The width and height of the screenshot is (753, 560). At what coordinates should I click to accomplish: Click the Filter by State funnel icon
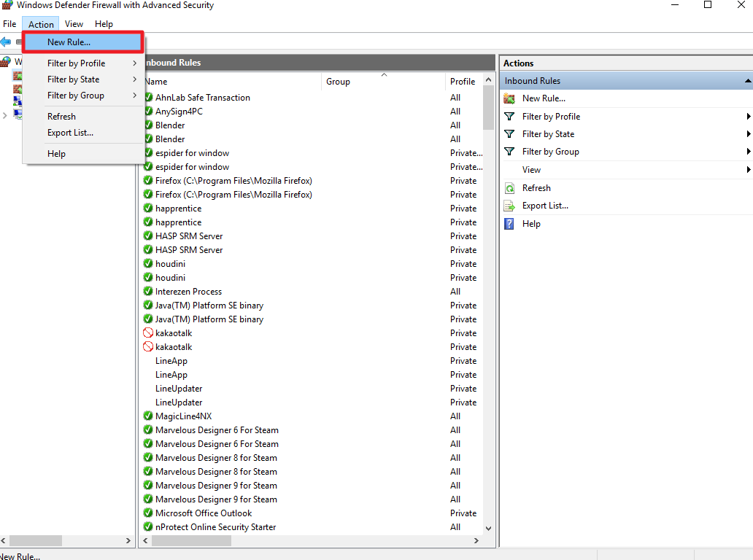click(x=509, y=134)
